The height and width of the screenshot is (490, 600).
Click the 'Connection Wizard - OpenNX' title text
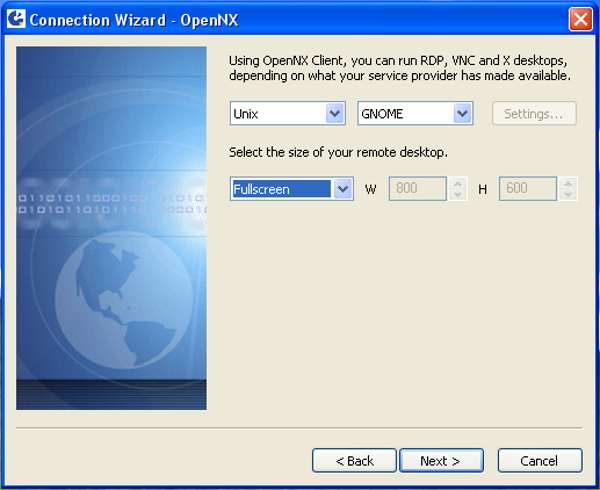(x=134, y=20)
